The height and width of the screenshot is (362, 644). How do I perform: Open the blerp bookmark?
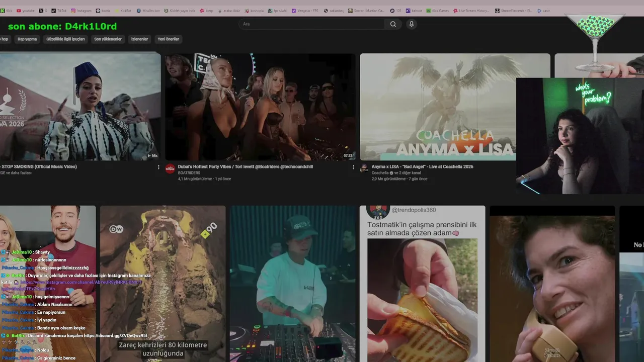(x=207, y=11)
